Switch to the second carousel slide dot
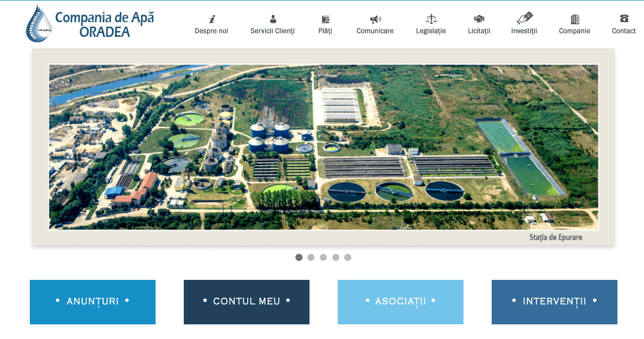The image size is (644, 339). [x=311, y=257]
